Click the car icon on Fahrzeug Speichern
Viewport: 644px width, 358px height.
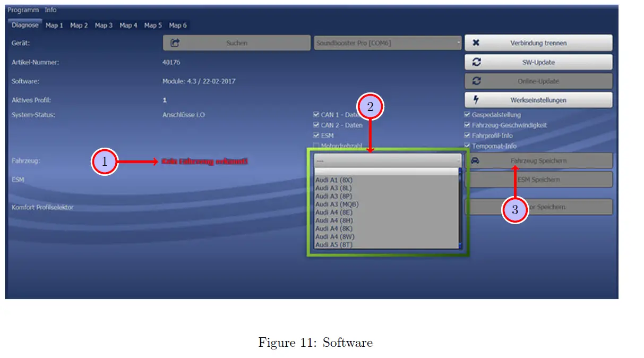click(476, 160)
